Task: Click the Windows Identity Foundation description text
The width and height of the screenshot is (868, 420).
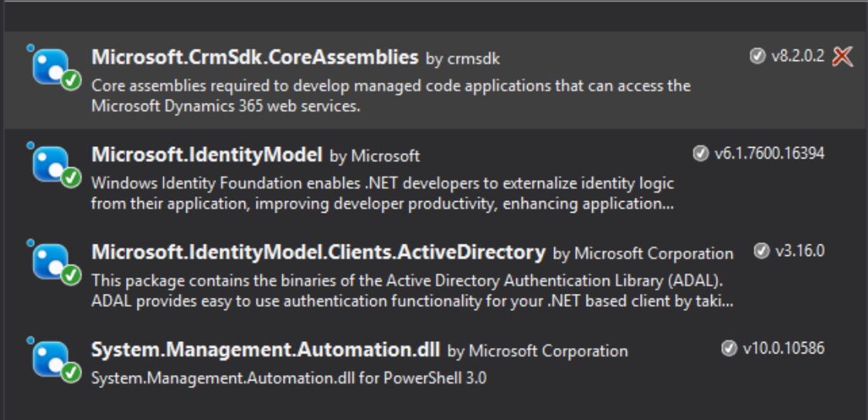Action: point(383,193)
